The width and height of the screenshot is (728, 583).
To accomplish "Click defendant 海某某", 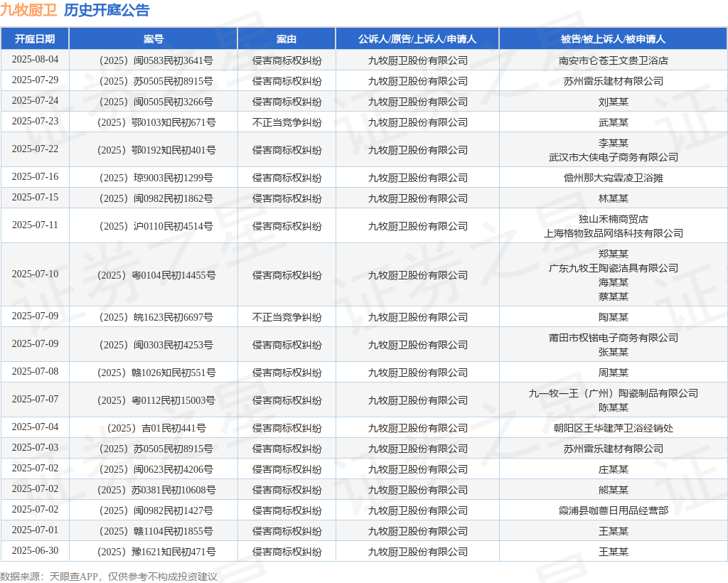I will 614,282.
